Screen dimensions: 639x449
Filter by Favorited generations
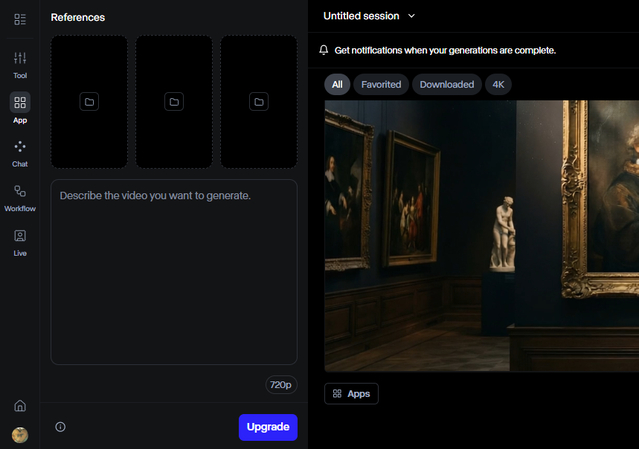click(x=381, y=85)
